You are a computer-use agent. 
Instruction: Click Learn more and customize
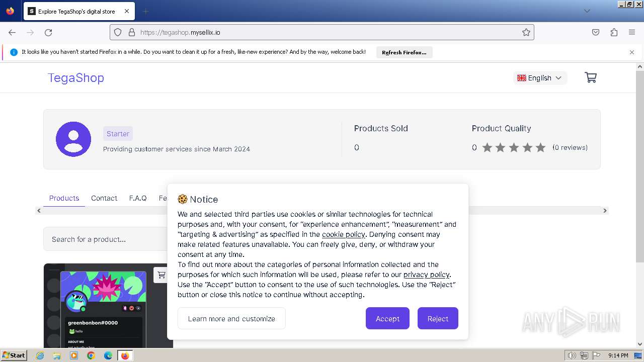231,318
